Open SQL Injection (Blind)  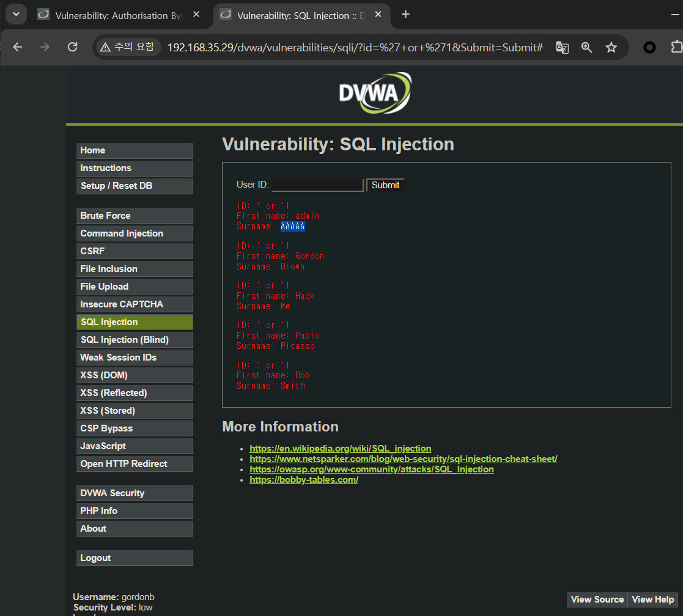pos(135,340)
